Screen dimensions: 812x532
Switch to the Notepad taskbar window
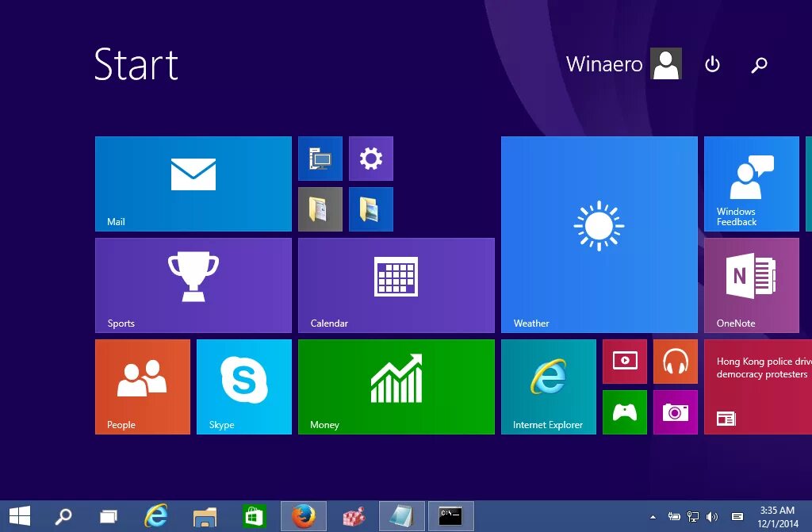click(402, 516)
